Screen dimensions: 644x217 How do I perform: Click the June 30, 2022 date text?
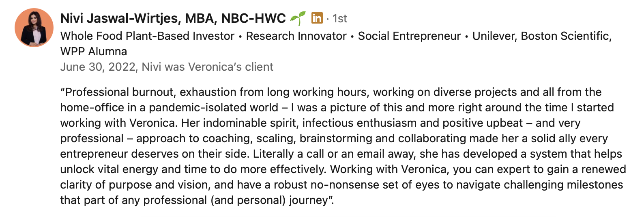click(97, 67)
